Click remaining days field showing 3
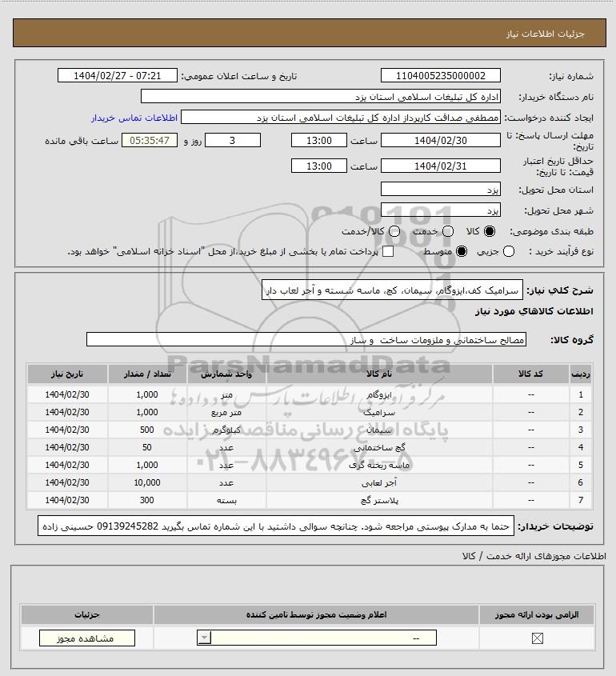The width and height of the screenshot is (616, 676). [232, 140]
